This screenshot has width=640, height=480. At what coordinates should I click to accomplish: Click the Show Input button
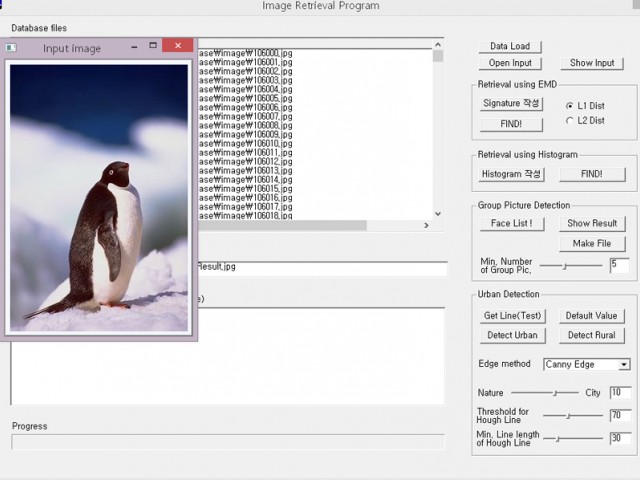[592, 63]
